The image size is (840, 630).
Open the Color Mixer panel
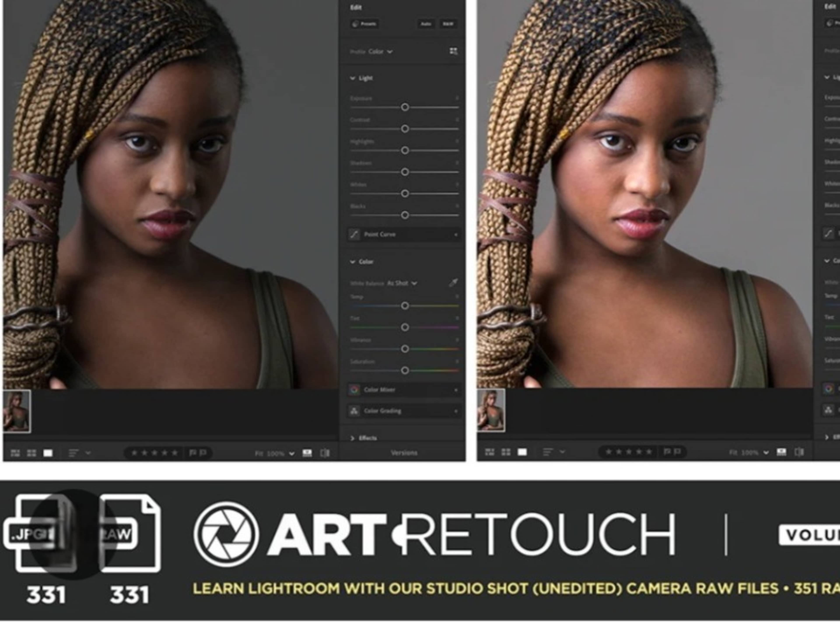click(x=380, y=390)
